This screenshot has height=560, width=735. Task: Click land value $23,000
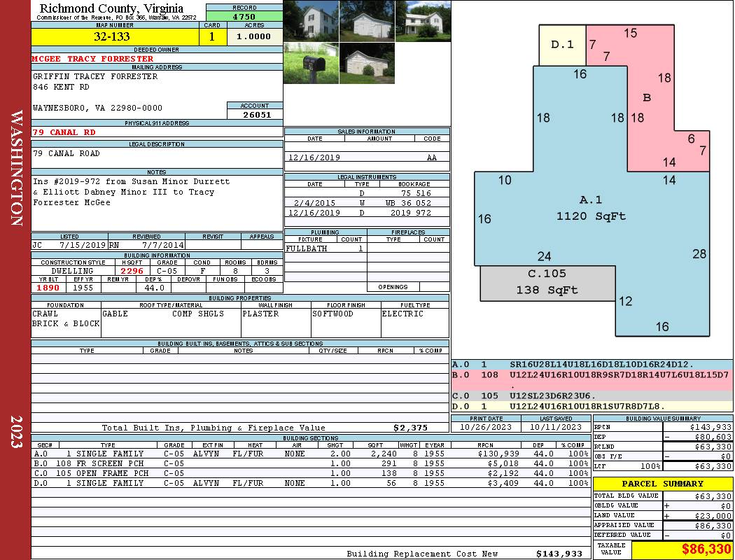pos(713,516)
